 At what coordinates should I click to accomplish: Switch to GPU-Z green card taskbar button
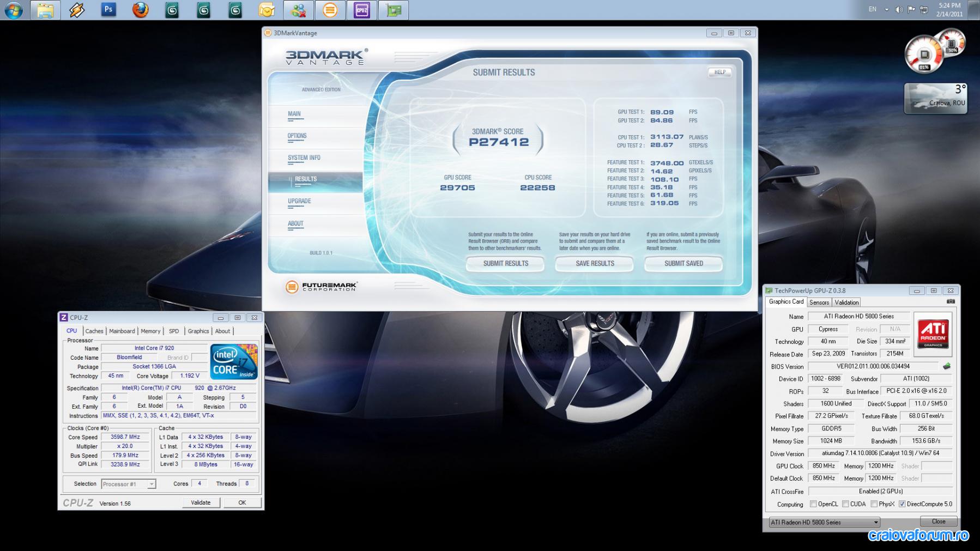[x=394, y=10]
